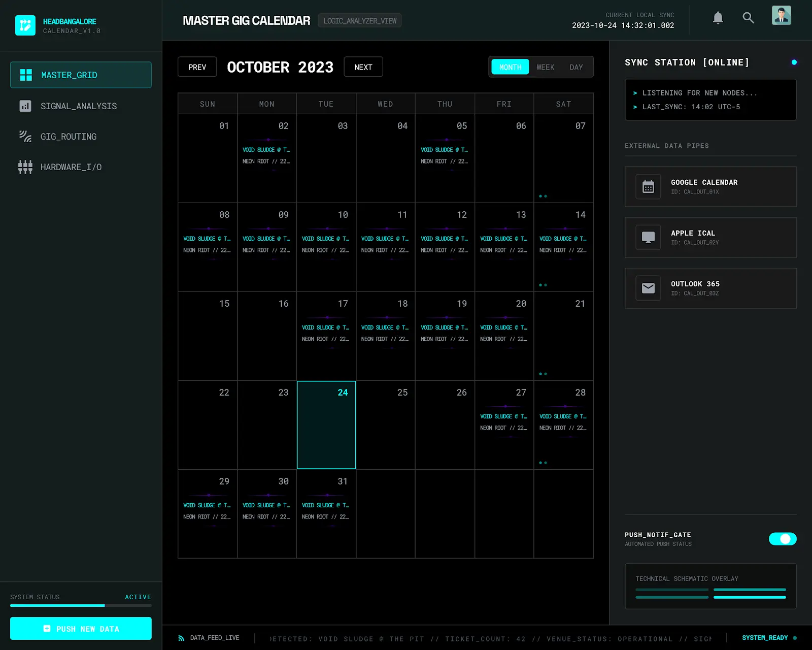Click the system status progress bar

click(81, 605)
